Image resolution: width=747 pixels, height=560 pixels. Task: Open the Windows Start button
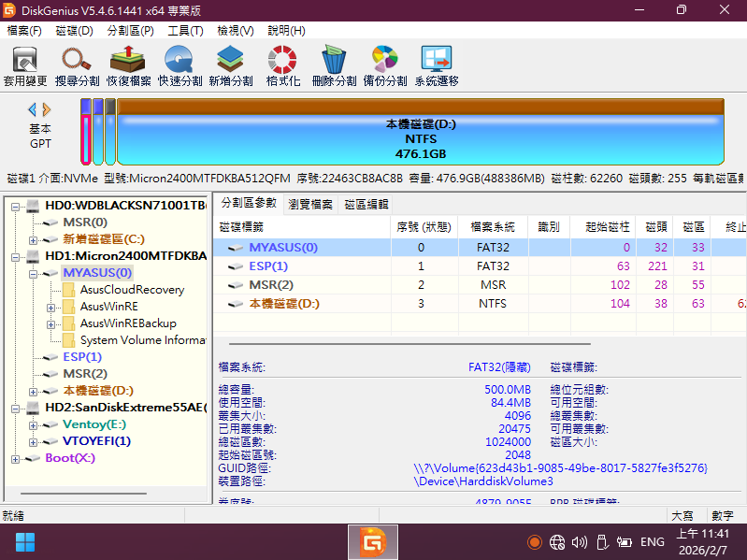coord(24,542)
